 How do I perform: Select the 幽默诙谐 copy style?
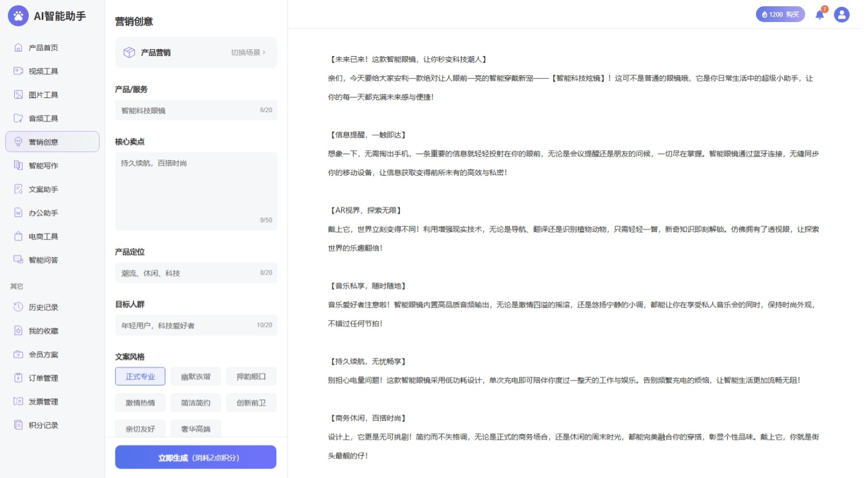point(196,377)
